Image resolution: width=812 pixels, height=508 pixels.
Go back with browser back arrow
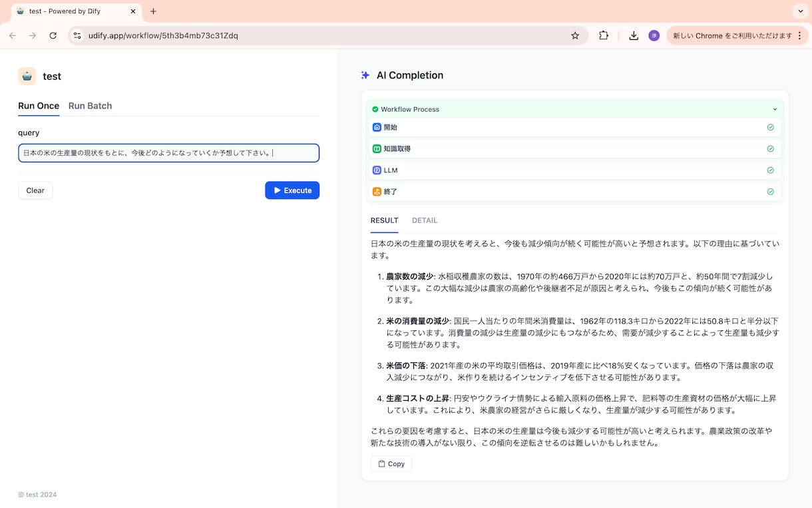pos(13,35)
